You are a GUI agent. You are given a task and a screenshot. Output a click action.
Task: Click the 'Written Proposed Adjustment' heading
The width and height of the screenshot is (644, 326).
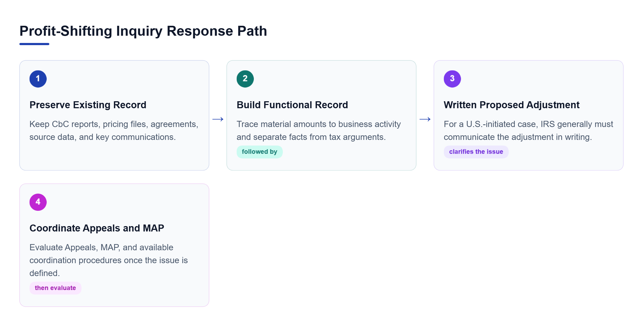pos(511,105)
